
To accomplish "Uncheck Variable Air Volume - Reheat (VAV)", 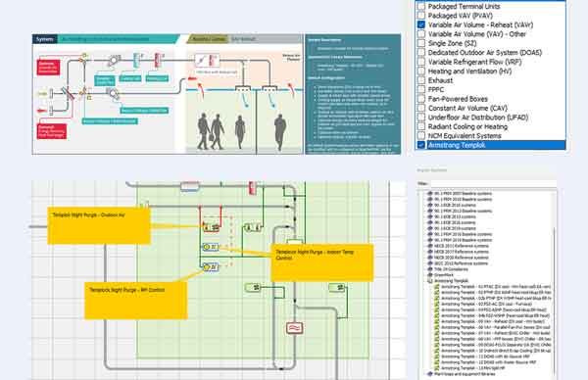I will pyautogui.click(x=421, y=24).
